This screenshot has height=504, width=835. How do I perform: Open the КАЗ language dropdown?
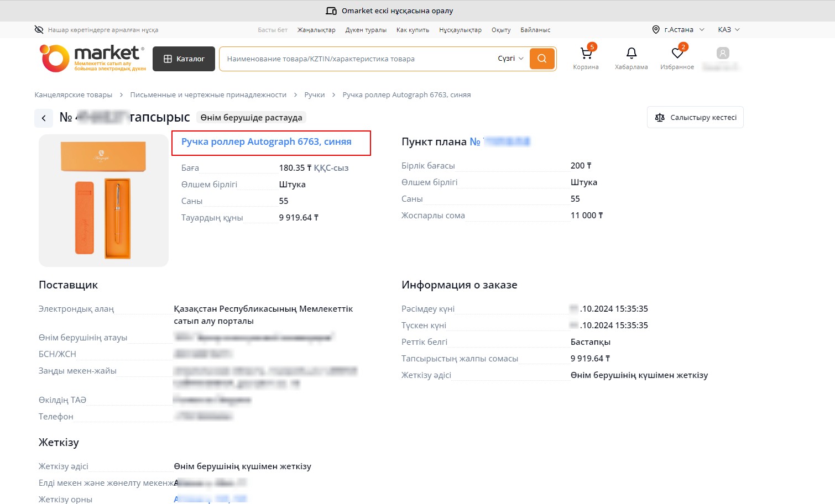click(728, 30)
